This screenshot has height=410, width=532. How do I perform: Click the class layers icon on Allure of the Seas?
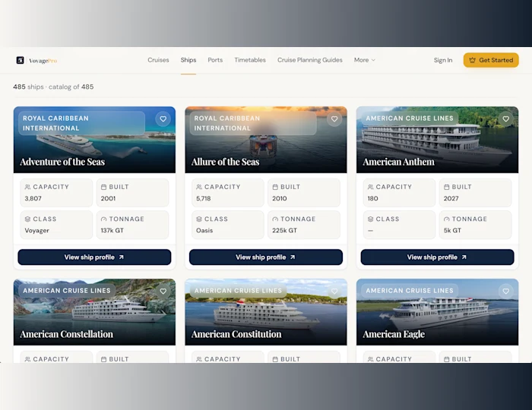click(x=199, y=219)
